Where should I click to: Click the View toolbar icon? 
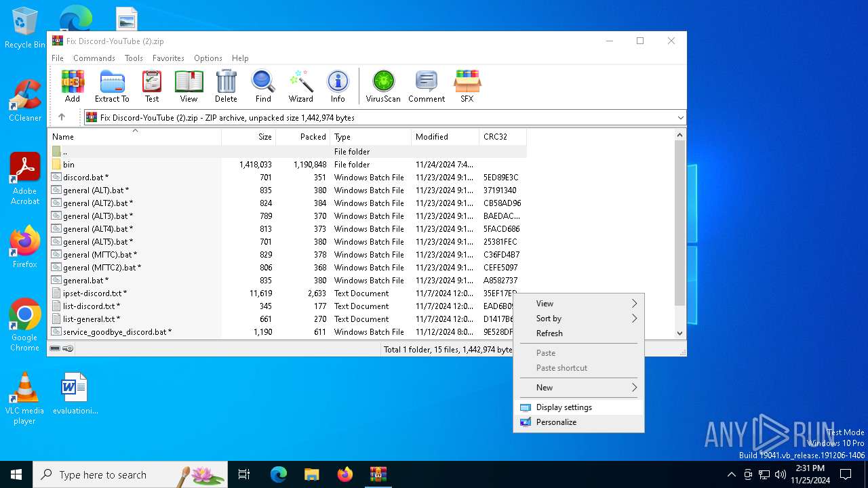[x=189, y=86]
